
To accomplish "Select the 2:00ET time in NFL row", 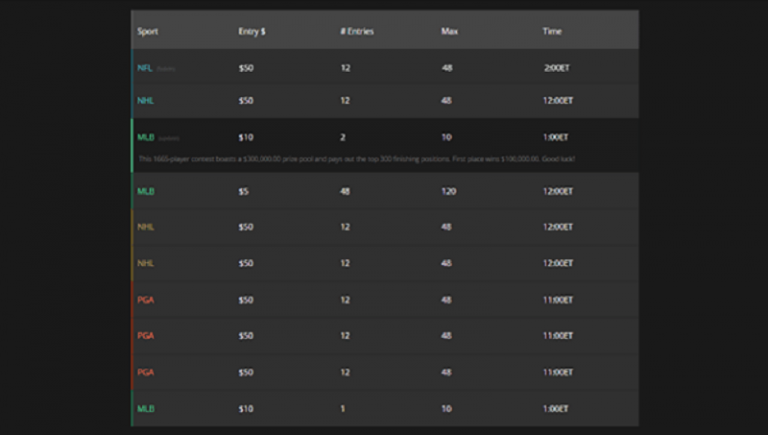I will click(557, 68).
